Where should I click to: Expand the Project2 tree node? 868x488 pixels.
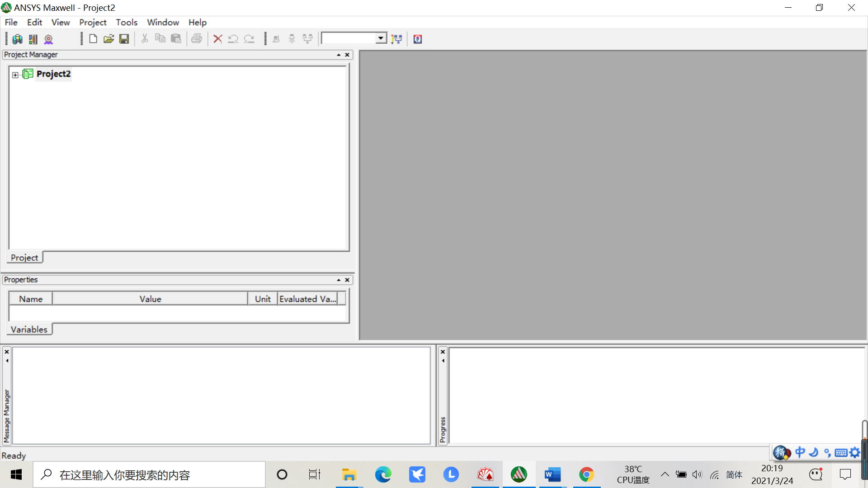point(15,75)
